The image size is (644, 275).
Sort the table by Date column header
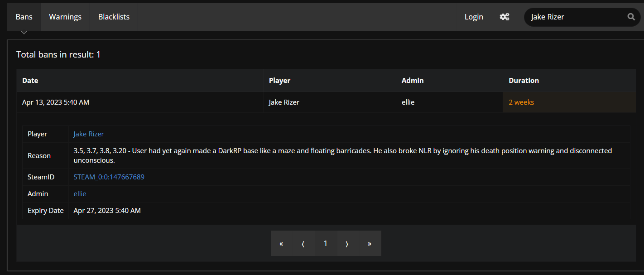(x=30, y=80)
